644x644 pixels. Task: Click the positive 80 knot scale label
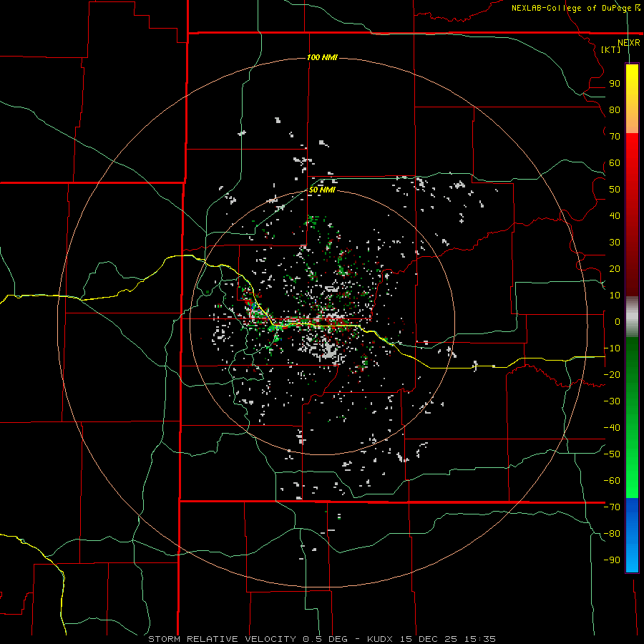point(615,109)
